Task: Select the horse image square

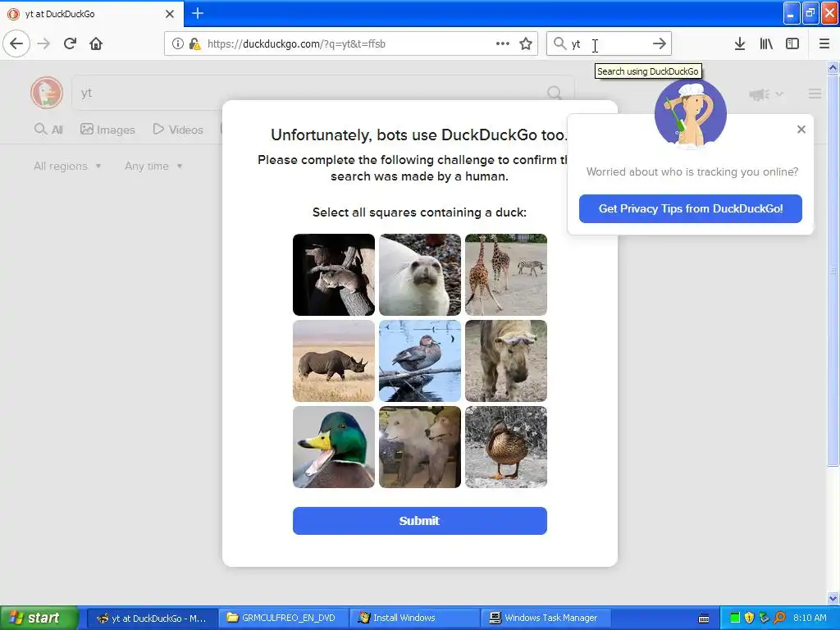Action: click(x=505, y=361)
